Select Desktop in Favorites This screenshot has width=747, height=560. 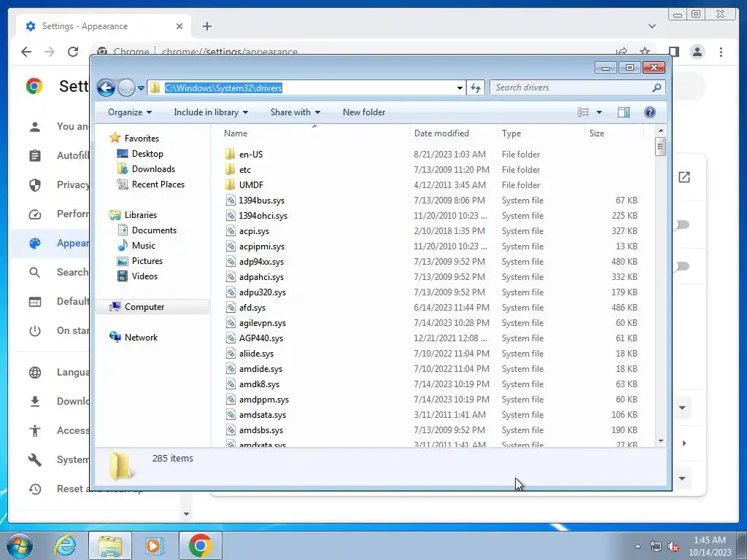point(147,154)
